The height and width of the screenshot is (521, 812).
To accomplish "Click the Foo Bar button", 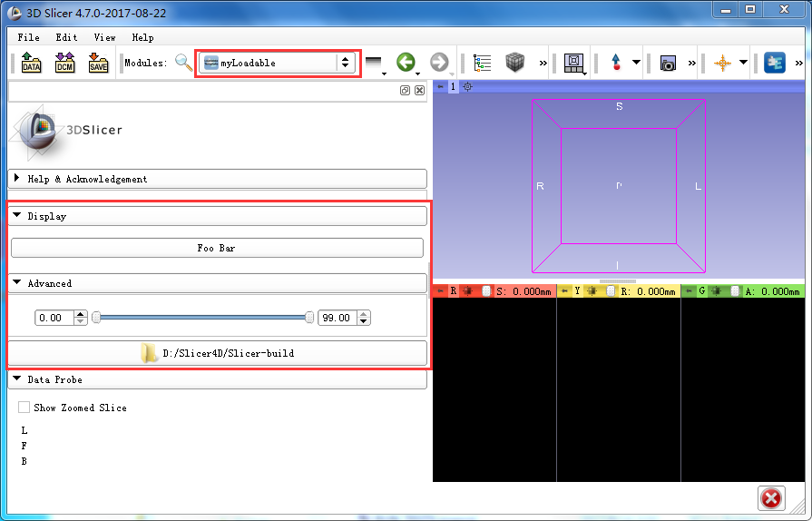I will click(217, 248).
